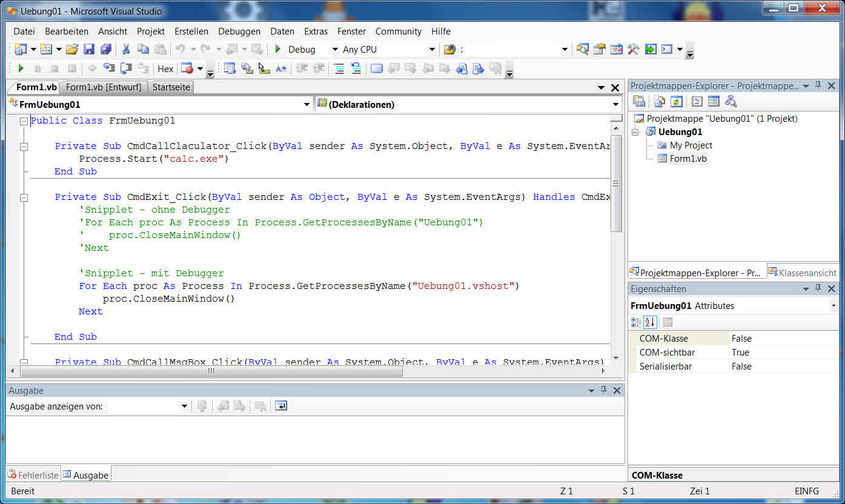The image size is (845, 504).
Task: Toggle bookmark on current line icon
Action: coord(377,68)
